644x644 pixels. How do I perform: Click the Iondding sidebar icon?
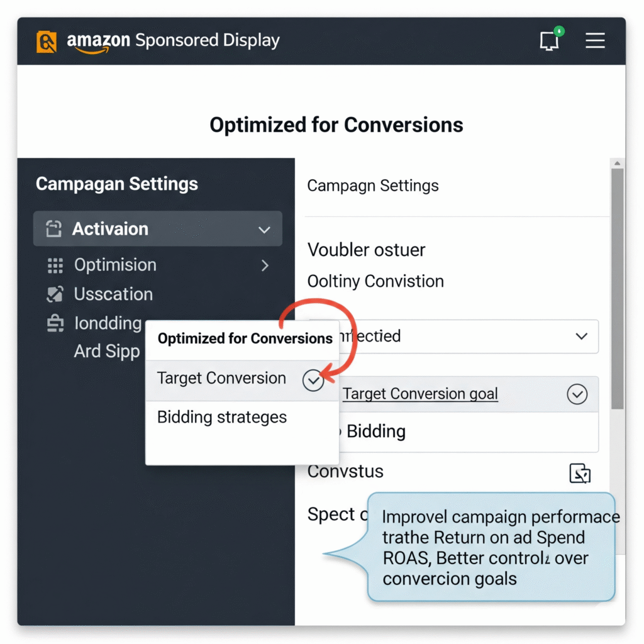pyautogui.click(x=55, y=323)
